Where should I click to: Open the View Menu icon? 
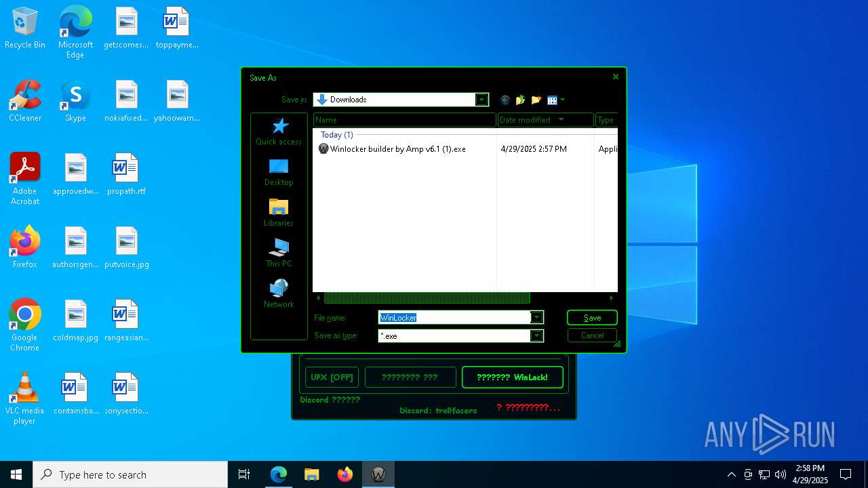(x=552, y=100)
